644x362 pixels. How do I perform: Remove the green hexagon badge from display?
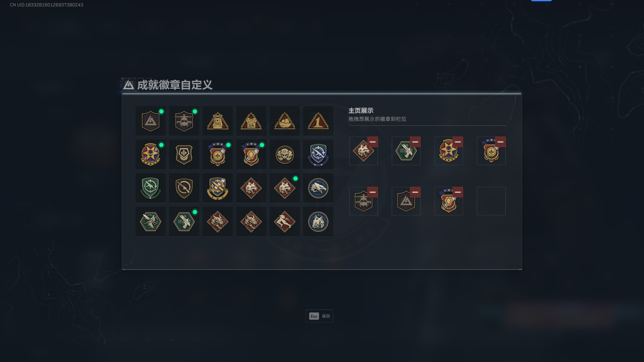415,142
